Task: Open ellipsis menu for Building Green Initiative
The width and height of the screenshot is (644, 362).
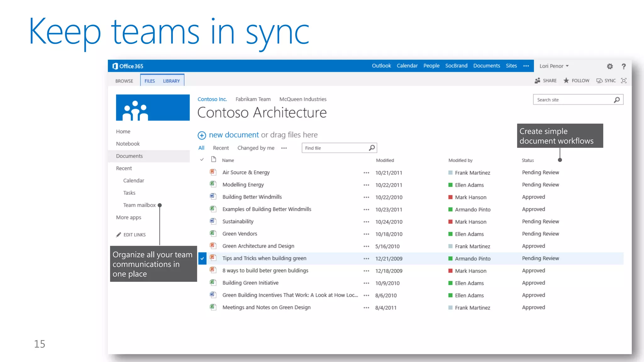Action: coord(366,283)
